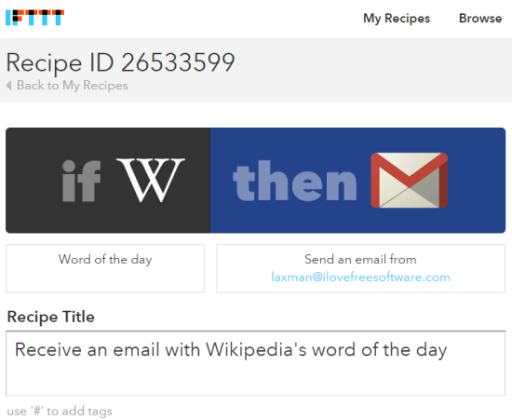Click the "then" word in blue panel

pos(294,181)
